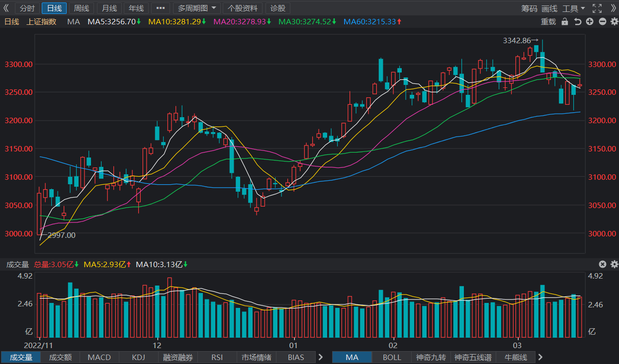Open the 工具 dropdown menu
Image resolution: width=619 pixels, height=364 pixels.
coord(574,8)
